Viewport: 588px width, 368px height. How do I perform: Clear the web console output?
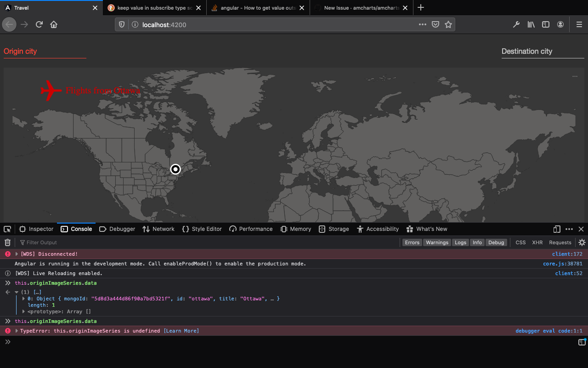(x=7, y=242)
